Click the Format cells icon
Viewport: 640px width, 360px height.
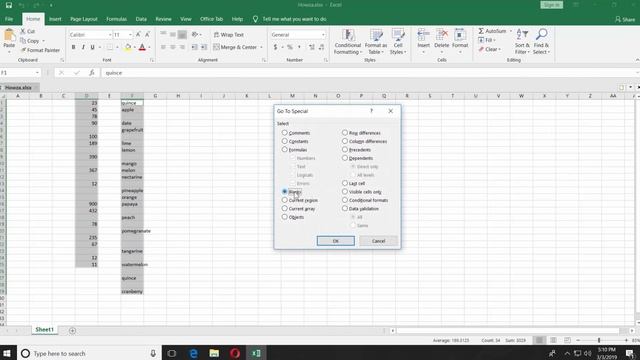460,35
